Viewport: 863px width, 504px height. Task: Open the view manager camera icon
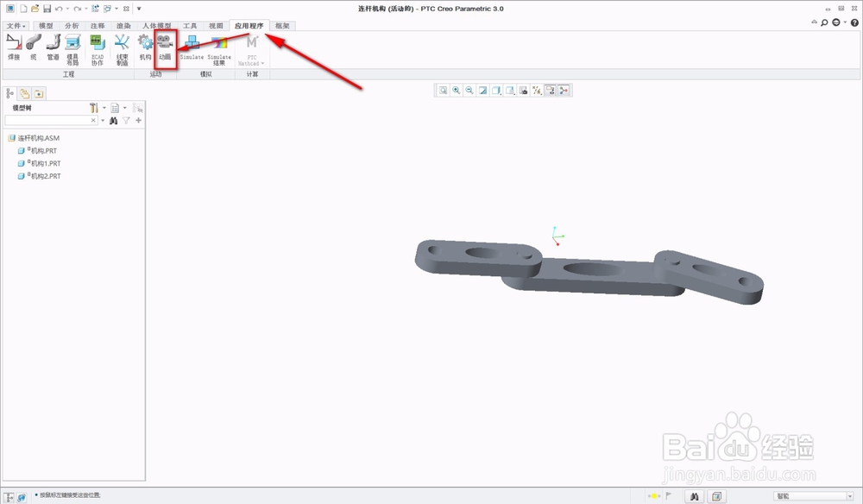524,91
